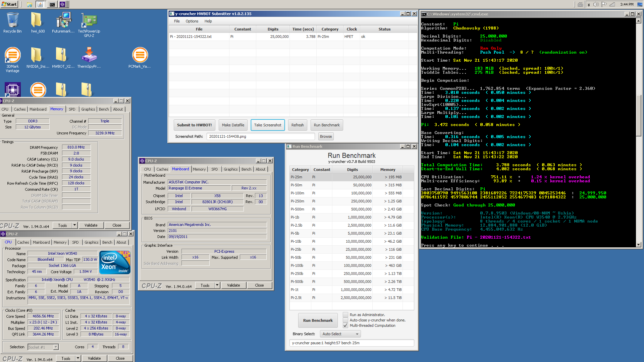Image resolution: width=644 pixels, height=362 pixels.
Task: Click the CPU-Z Mainboard window title icon
Action: click(142, 161)
